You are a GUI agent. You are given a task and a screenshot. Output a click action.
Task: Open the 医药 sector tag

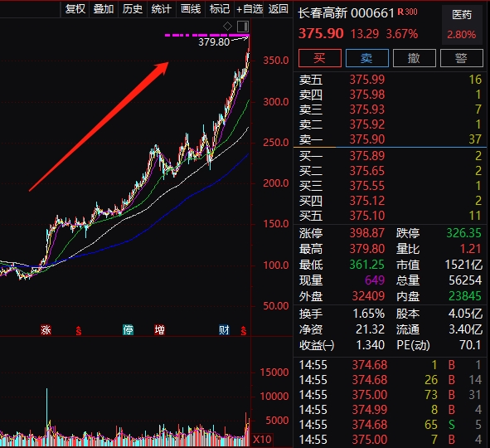point(462,15)
